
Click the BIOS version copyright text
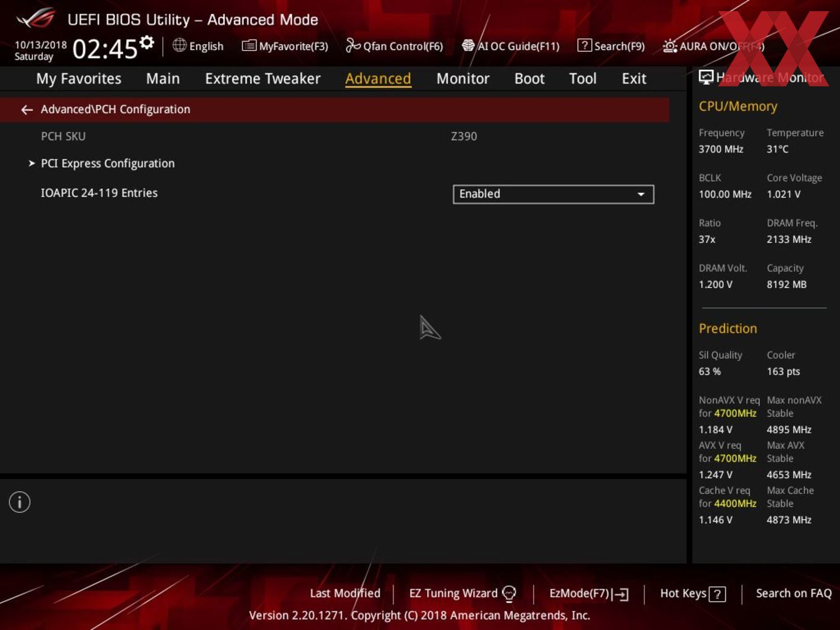pyautogui.click(x=419, y=615)
